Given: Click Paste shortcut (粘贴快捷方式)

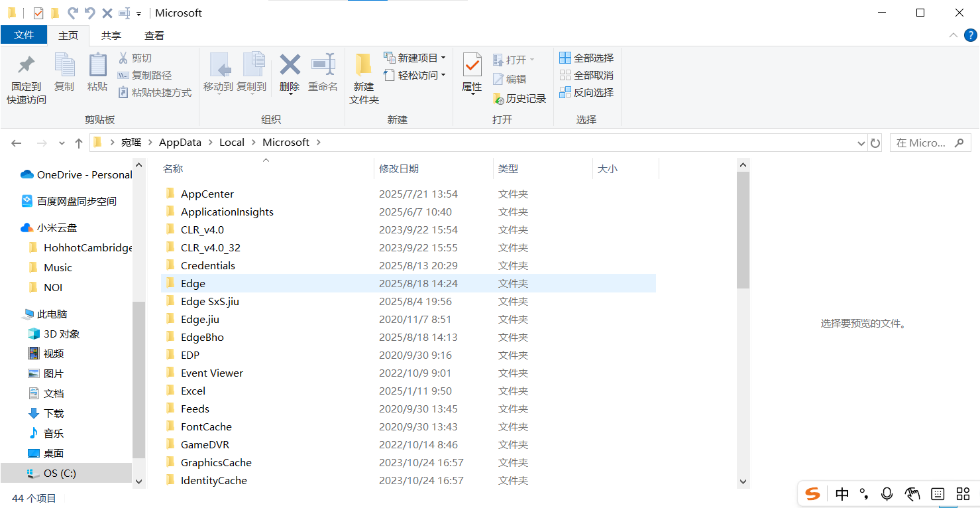Looking at the screenshot, I should coord(154,93).
